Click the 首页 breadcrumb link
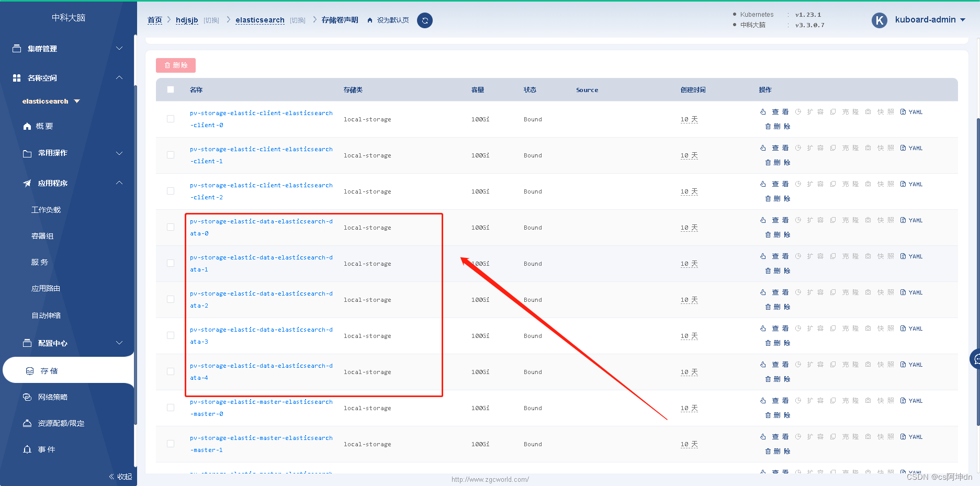The width and height of the screenshot is (980, 486). point(155,20)
